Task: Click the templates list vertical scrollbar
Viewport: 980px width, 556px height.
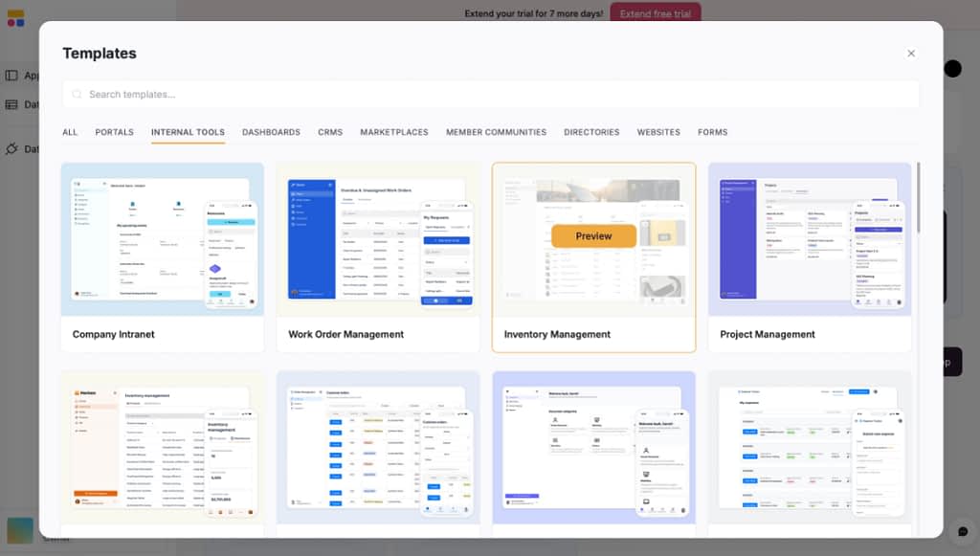Action: coord(918,197)
